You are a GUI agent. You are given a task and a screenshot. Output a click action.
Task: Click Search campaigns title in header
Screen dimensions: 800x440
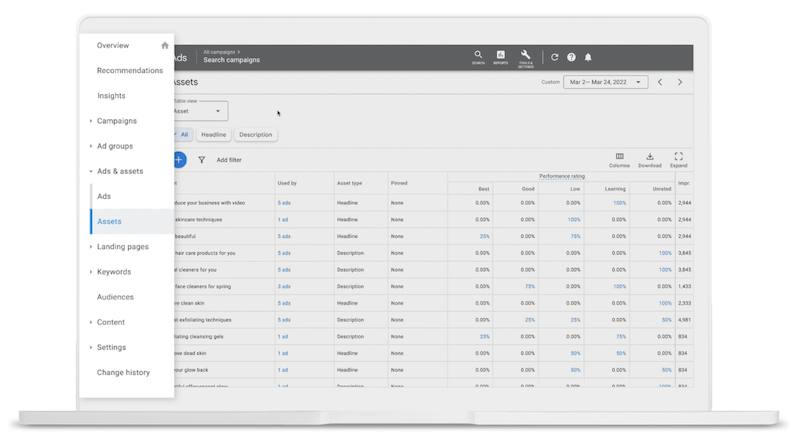click(232, 60)
